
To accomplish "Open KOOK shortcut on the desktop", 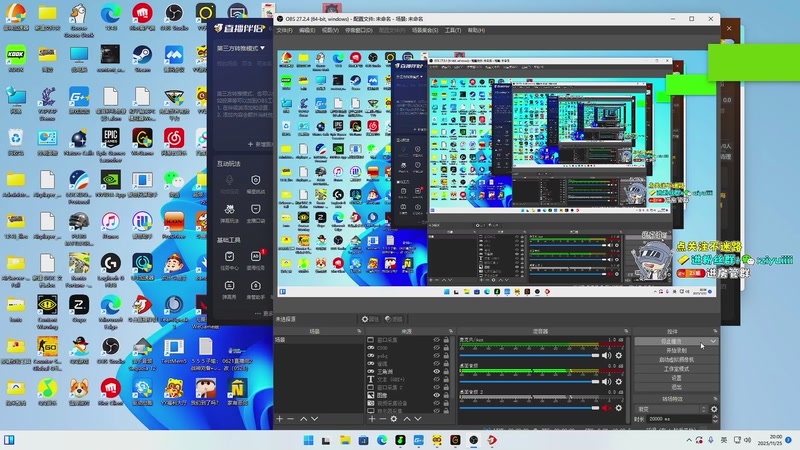I will [x=16, y=59].
